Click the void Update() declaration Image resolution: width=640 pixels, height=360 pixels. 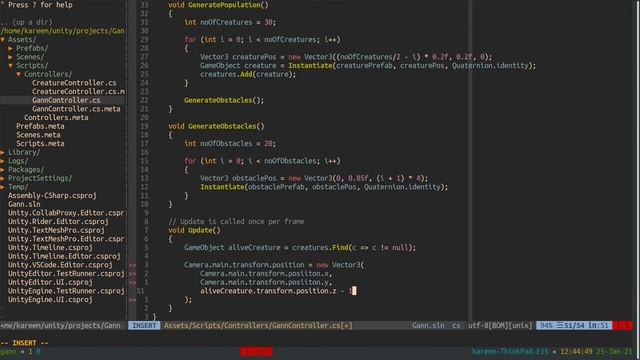pyautogui.click(x=194, y=230)
